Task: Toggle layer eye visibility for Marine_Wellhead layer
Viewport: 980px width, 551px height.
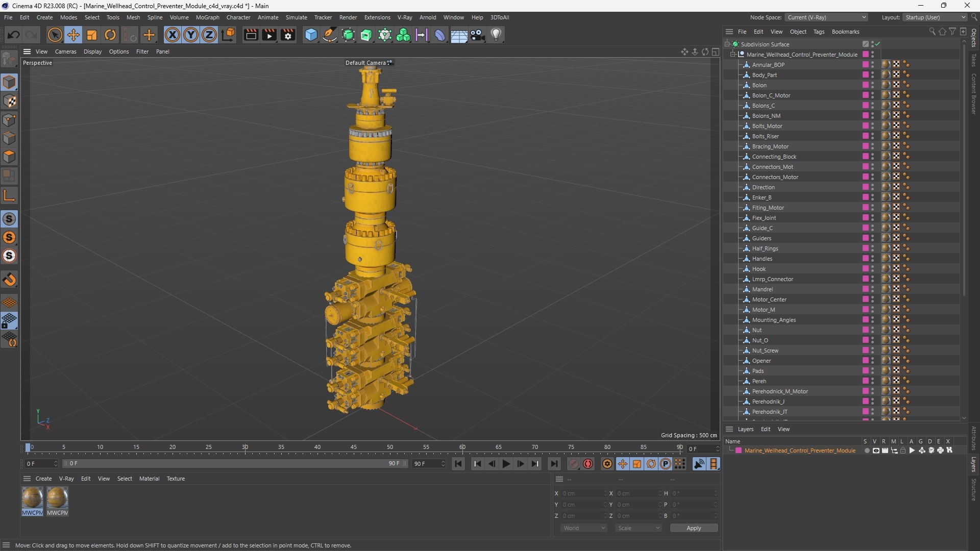Action: click(876, 450)
